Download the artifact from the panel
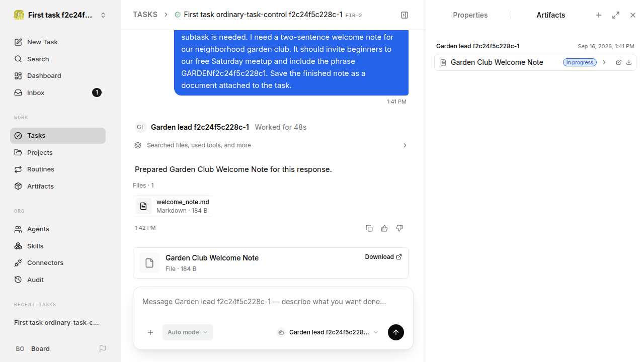 pos(629,62)
